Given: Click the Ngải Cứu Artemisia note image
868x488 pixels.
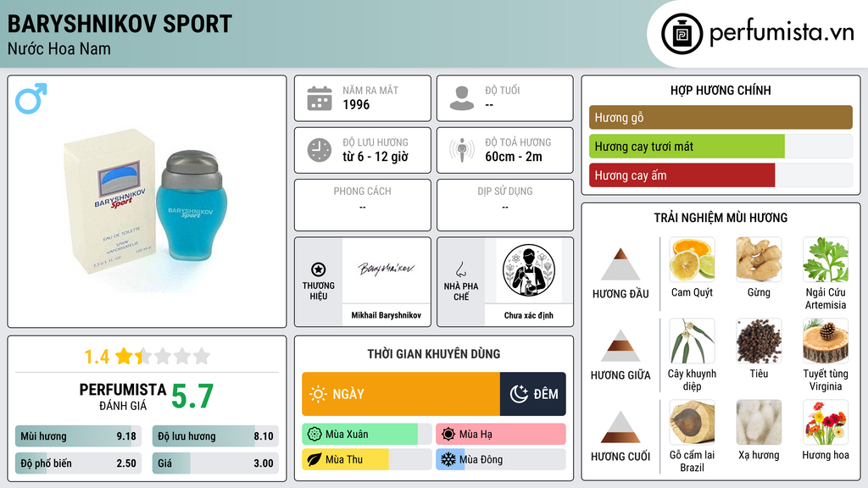Looking at the screenshot, I should pyautogui.click(x=826, y=259).
